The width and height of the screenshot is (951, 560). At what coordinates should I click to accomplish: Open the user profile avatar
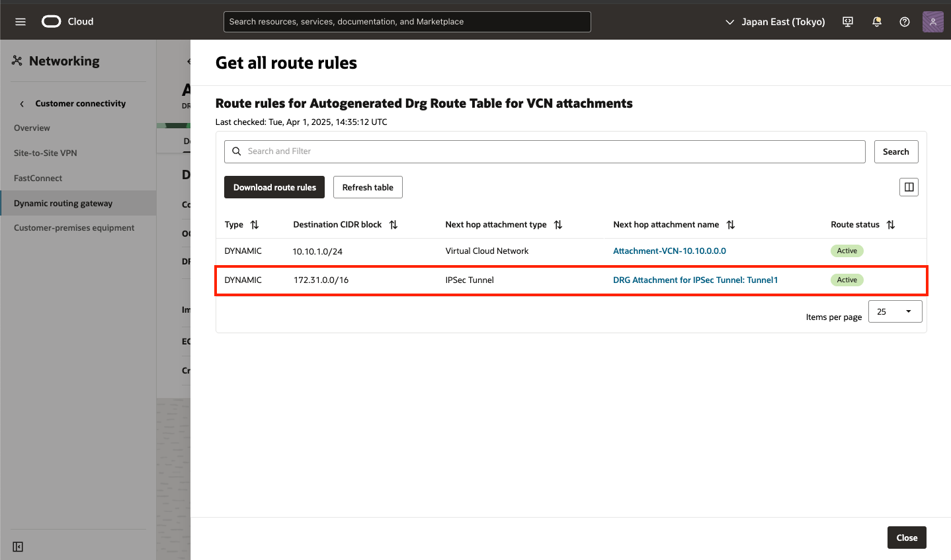point(933,22)
